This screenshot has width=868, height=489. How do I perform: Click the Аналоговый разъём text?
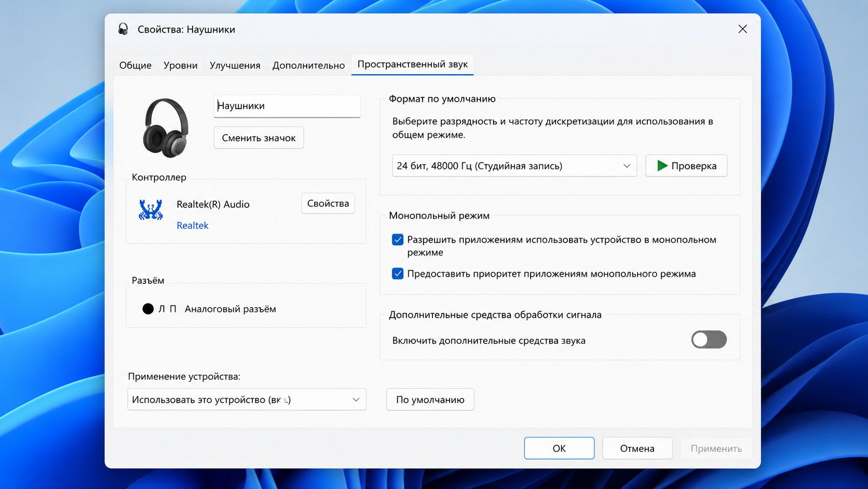pos(230,309)
